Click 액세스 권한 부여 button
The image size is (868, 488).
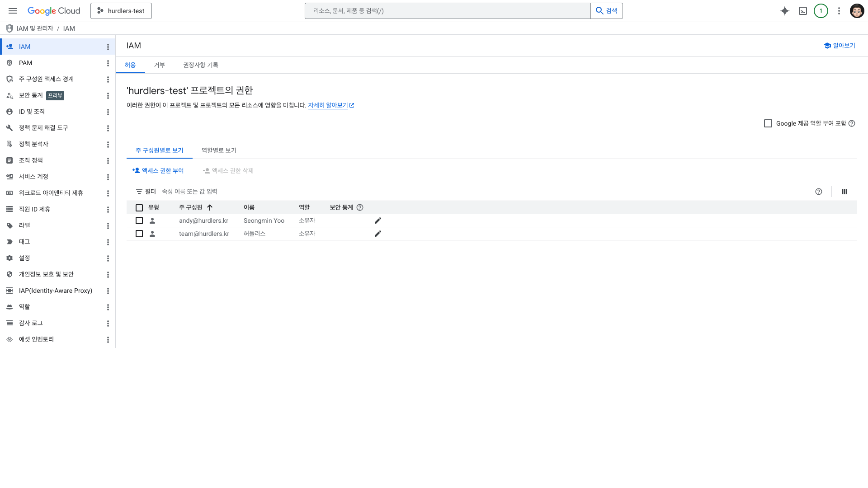click(x=158, y=171)
